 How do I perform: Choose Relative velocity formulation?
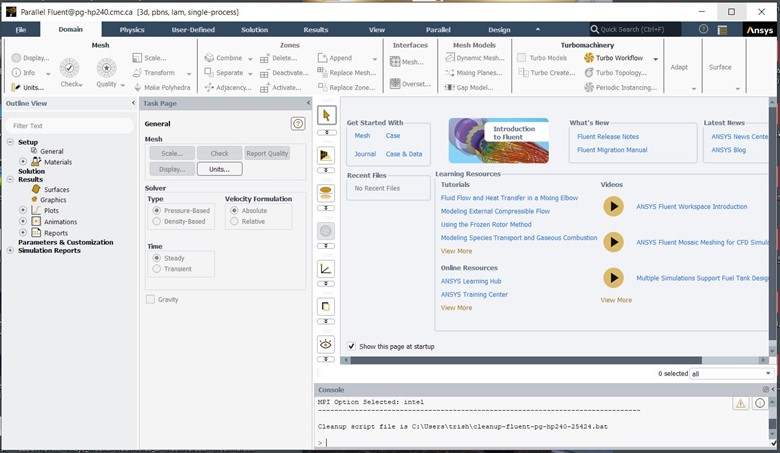point(234,221)
